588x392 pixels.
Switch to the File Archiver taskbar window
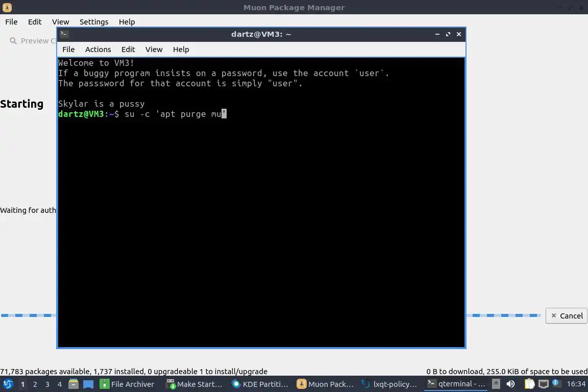click(127, 384)
